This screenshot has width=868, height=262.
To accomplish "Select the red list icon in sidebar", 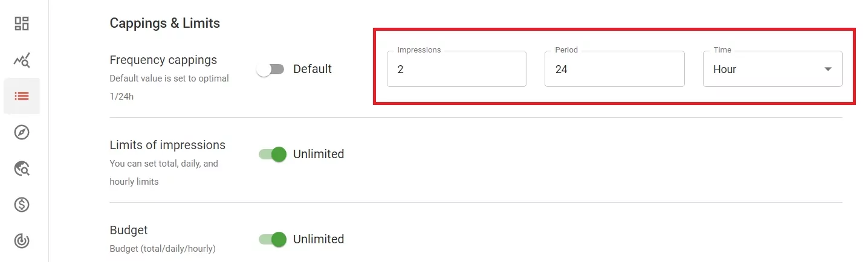I will tap(22, 96).
